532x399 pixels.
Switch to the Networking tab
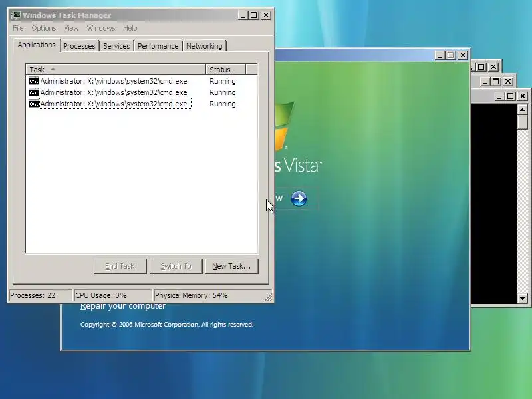click(x=204, y=46)
